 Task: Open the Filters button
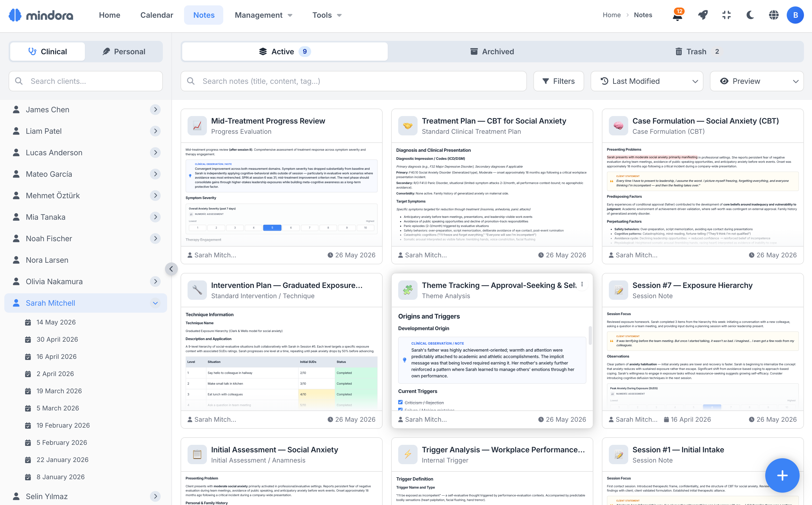coord(559,81)
